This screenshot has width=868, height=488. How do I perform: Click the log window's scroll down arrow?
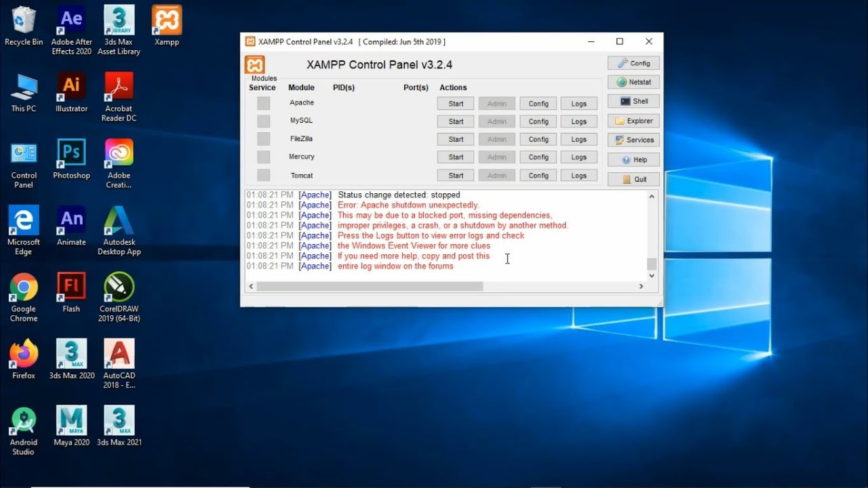[652, 275]
